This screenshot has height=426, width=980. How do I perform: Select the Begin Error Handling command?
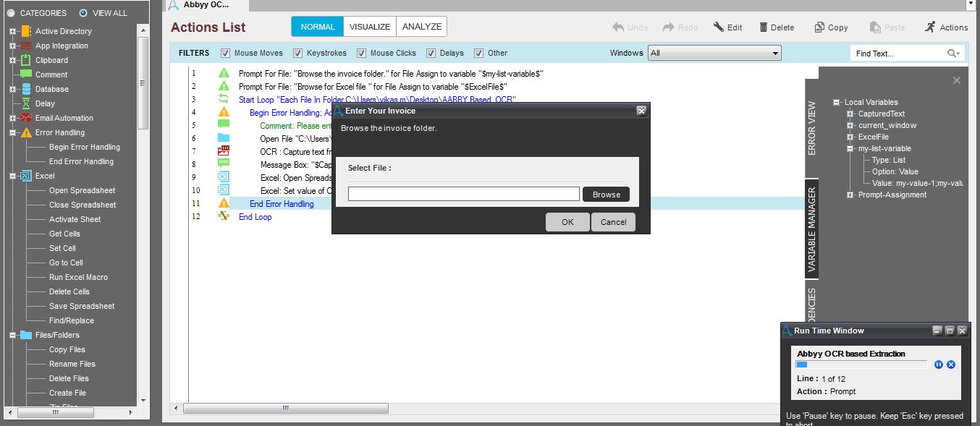(84, 147)
